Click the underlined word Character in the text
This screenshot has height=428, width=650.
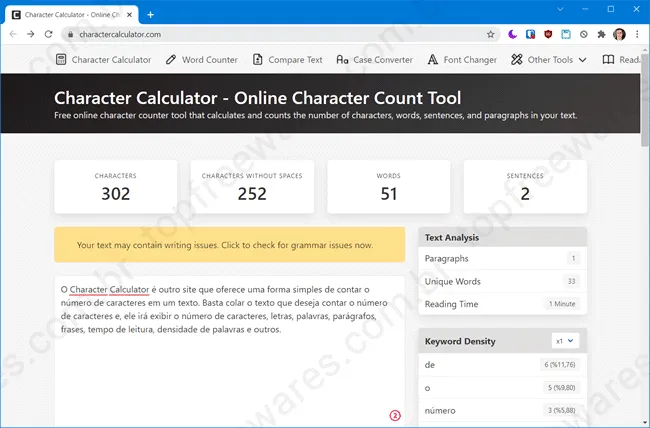click(88, 289)
